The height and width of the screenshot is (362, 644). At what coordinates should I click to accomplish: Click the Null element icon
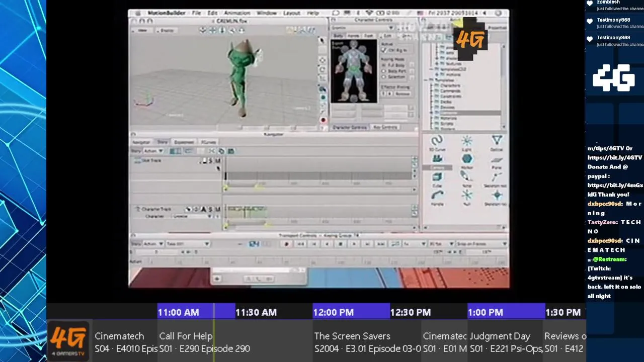[x=467, y=195]
